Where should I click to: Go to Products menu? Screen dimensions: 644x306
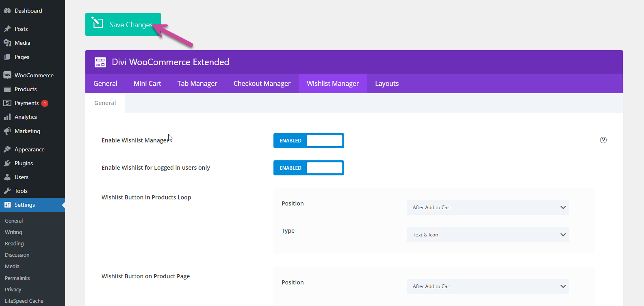coord(33,89)
